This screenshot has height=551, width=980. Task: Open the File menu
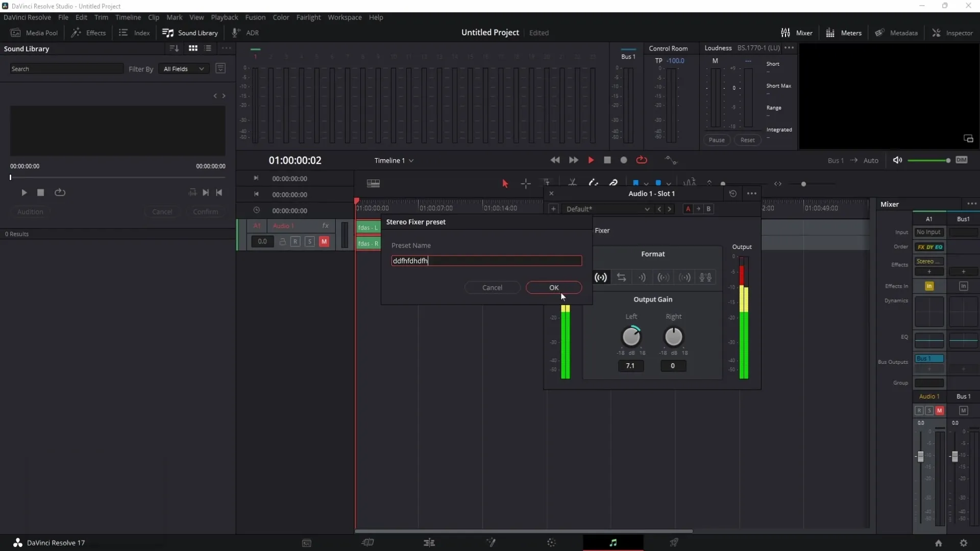(x=63, y=17)
